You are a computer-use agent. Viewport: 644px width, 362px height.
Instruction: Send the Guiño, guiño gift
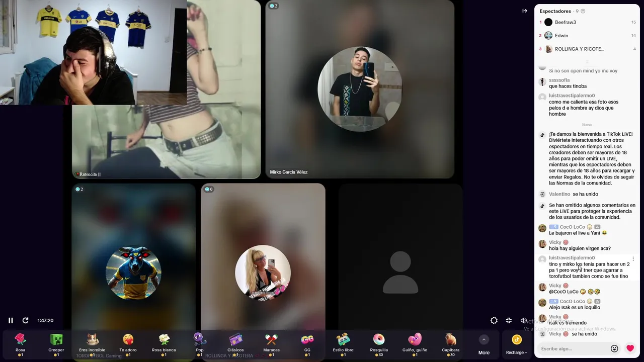[415, 345]
